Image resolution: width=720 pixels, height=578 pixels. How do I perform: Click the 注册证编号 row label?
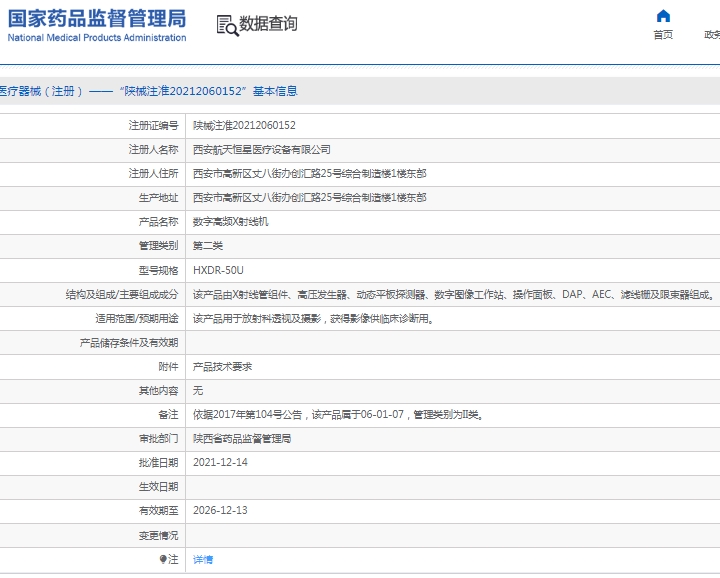[x=153, y=125]
